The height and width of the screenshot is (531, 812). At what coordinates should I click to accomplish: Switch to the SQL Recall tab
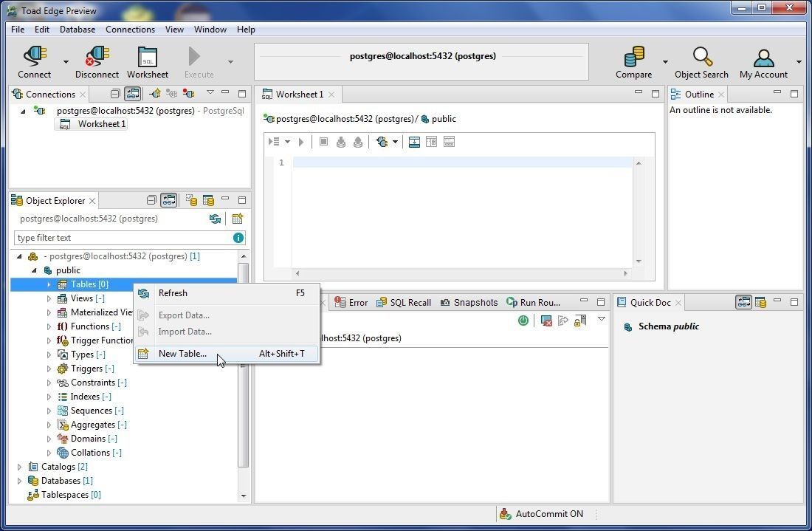(x=403, y=303)
